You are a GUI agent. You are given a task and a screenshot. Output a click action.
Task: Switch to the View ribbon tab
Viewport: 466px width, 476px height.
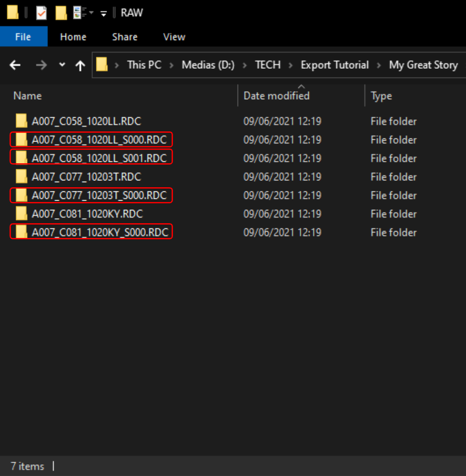[174, 37]
